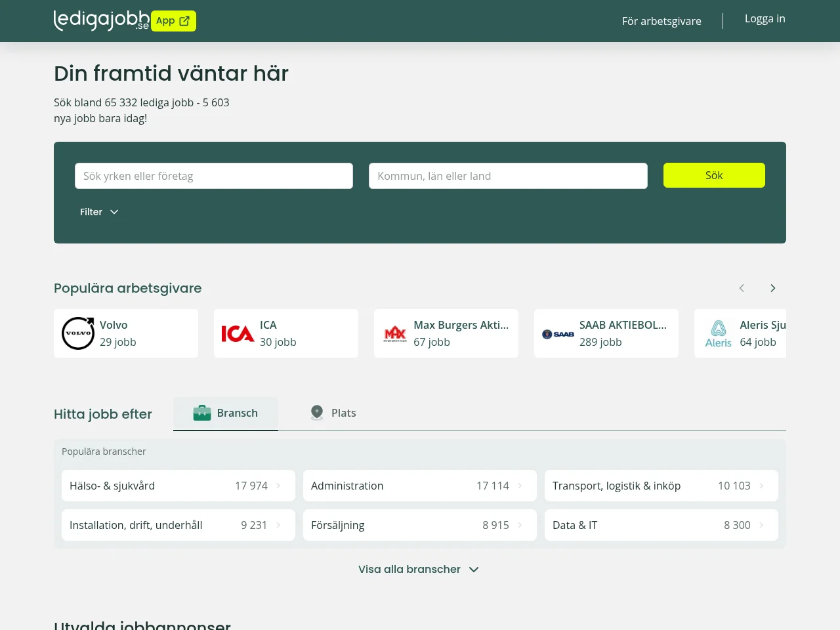Click chevron in Hälso- & sjukvård row
The width and height of the screenshot is (840, 630).
point(278,486)
